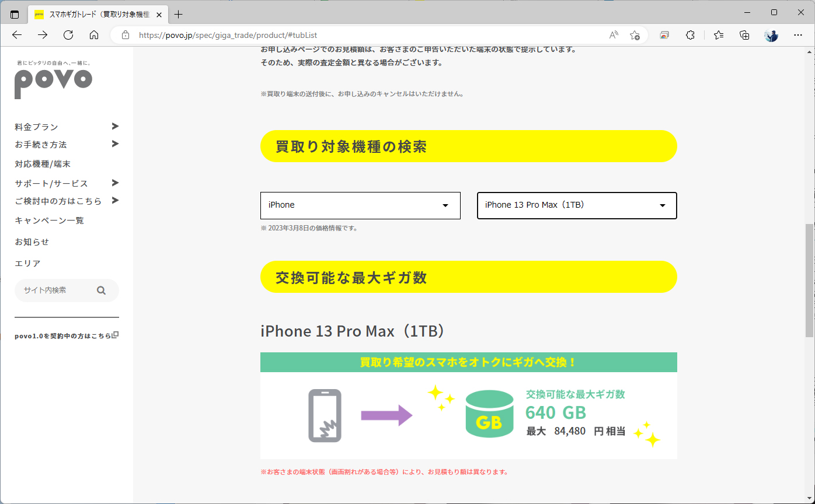Open キャンペーン一覧 in the sidebar
The height and width of the screenshot is (504, 815).
click(50, 220)
